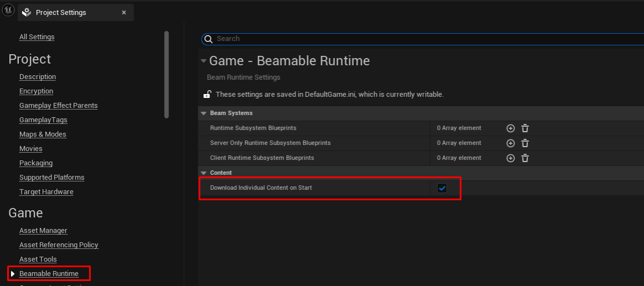
Task: Add element to Server Only Runtime Subsystem Blueprints
Action: click(511, 143)
